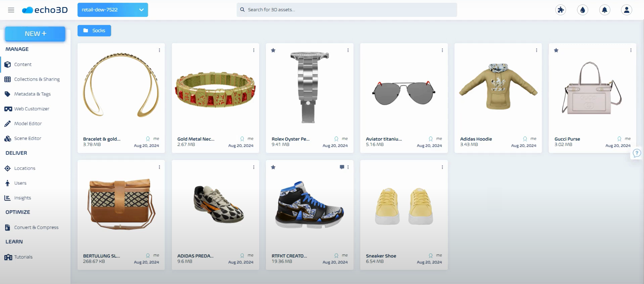The width and height of the screenshot is (644, 284).
Task: Open the water droplet icon in header
Action: click(x=582, y=10)
